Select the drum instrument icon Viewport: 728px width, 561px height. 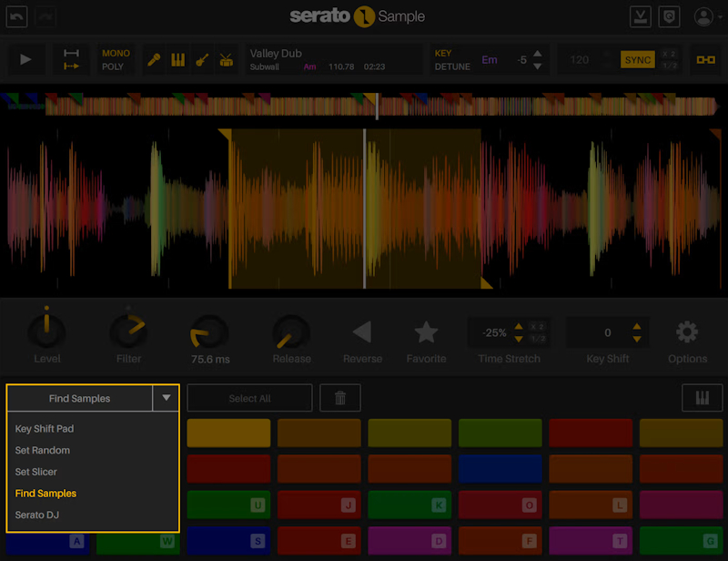tap(226, 60)
